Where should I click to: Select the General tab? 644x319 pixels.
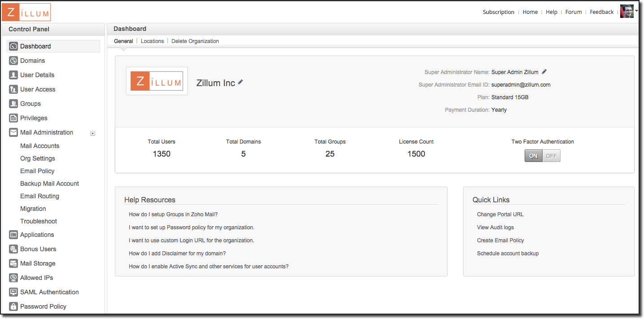click(123, 41)
